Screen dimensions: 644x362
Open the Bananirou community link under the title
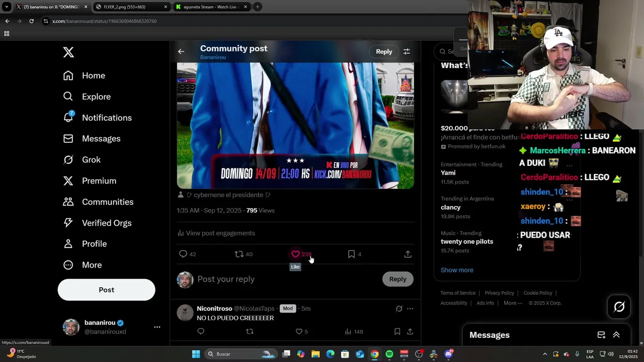pos(213,57)
